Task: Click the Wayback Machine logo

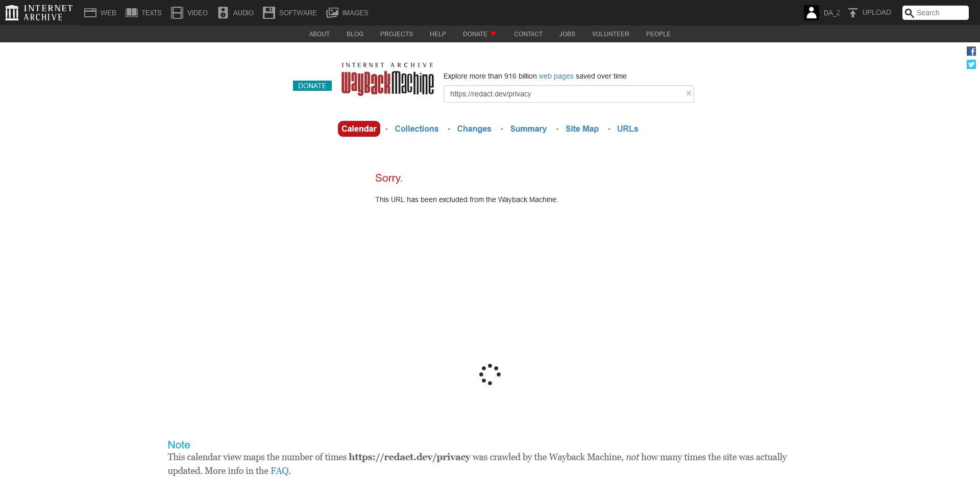Action: click(x=387, y=80)
